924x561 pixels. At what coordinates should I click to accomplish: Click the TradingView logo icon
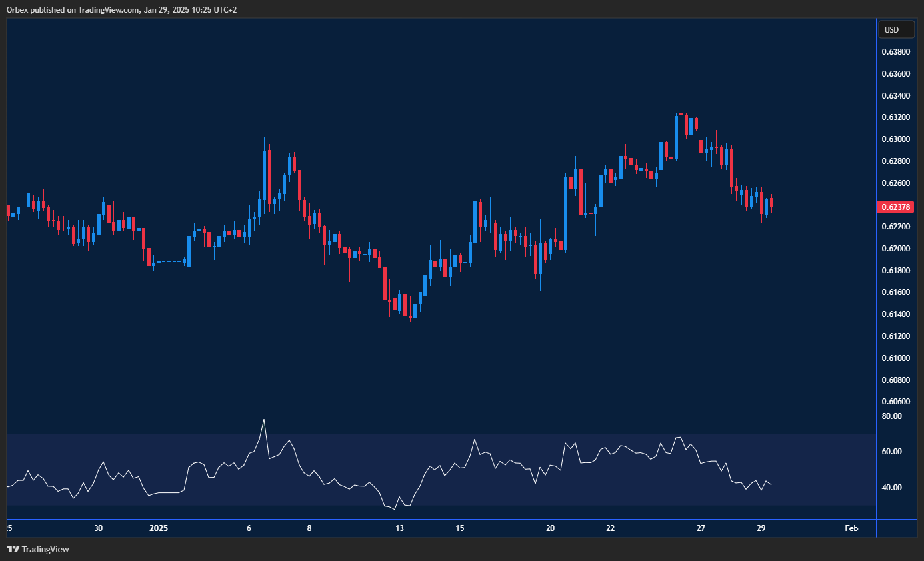[11, 550]
